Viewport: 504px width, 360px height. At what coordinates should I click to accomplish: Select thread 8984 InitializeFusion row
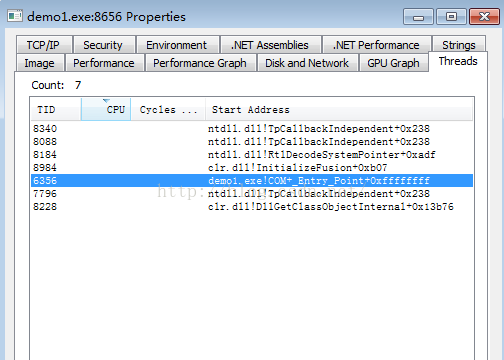click(252, 168)
